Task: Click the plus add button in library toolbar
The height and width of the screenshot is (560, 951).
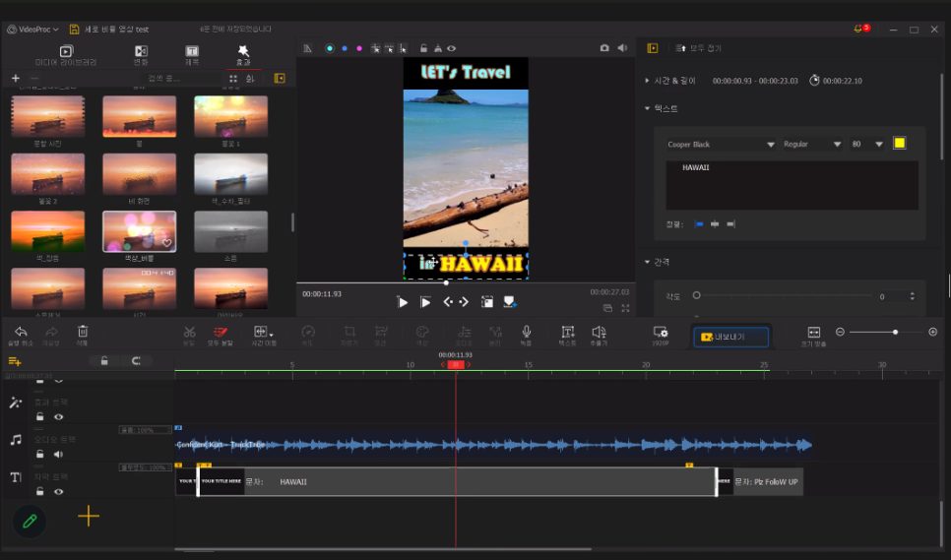Action: coord(16,78)
